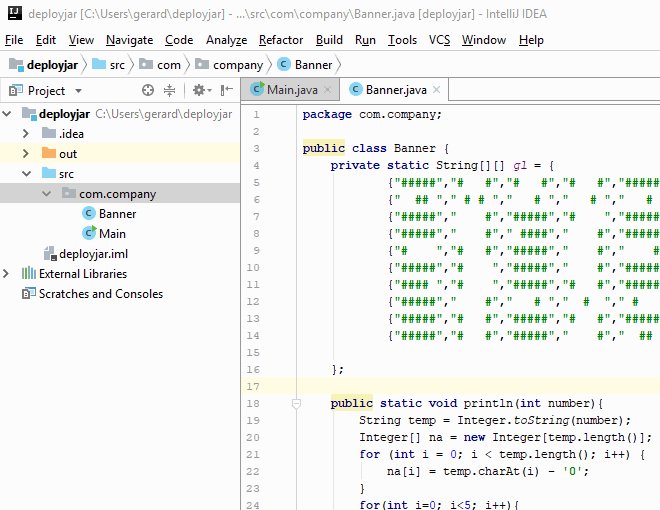Close the Banner.java editor tab
Viewport: 660px width, 510px height.
click(437, 90)
